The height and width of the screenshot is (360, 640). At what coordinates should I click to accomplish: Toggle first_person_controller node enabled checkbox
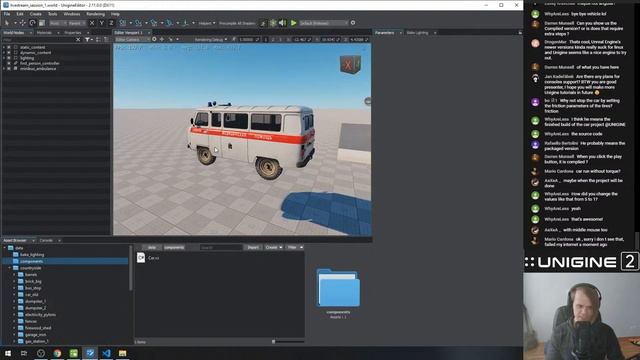tap(9, 63)
